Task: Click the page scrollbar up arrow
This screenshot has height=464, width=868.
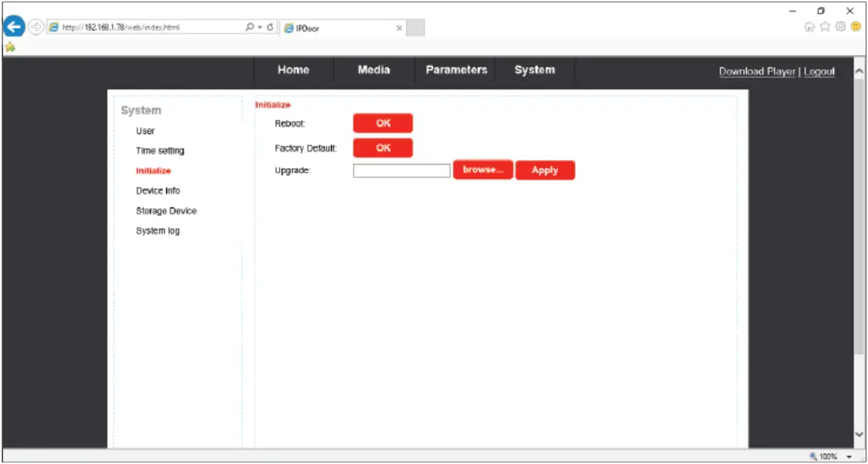Action: (x=859, y=71)
